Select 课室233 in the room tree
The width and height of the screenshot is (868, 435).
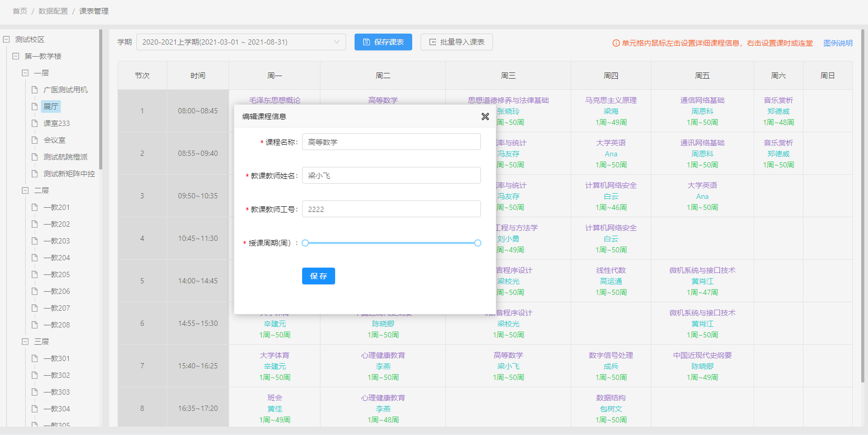click(x=57, y=123)
